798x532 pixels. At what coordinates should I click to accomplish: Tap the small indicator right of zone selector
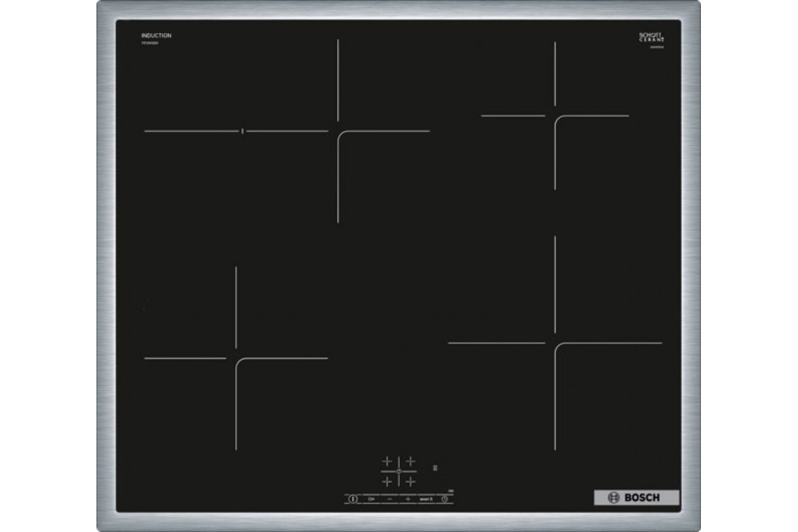[436, 467]
